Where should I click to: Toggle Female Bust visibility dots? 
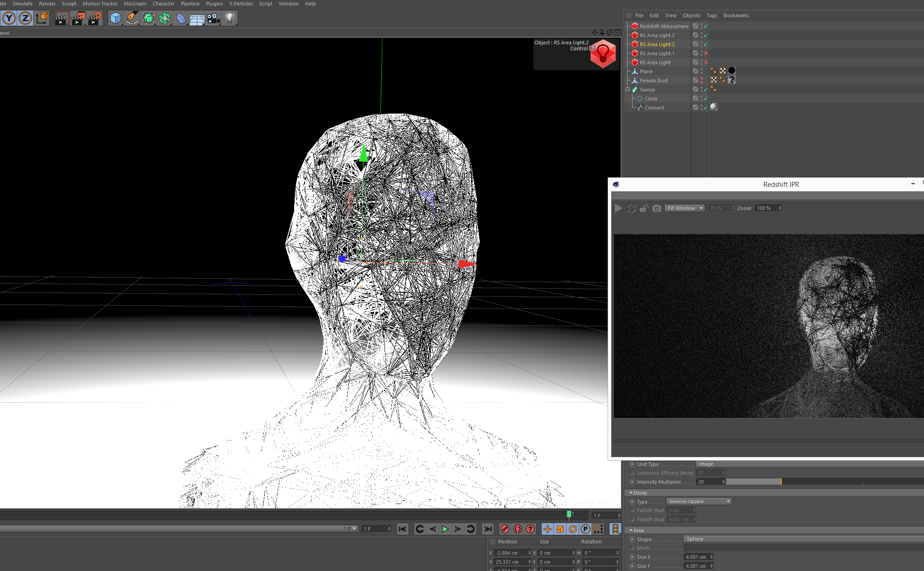(x=702, y=80)
